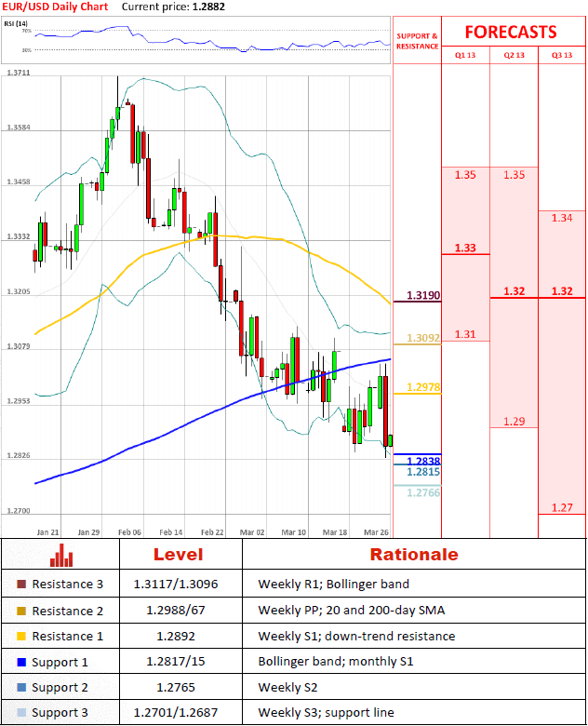
Task: Click the Current price 1.2882 text
Action: click(x=174, y=7)
